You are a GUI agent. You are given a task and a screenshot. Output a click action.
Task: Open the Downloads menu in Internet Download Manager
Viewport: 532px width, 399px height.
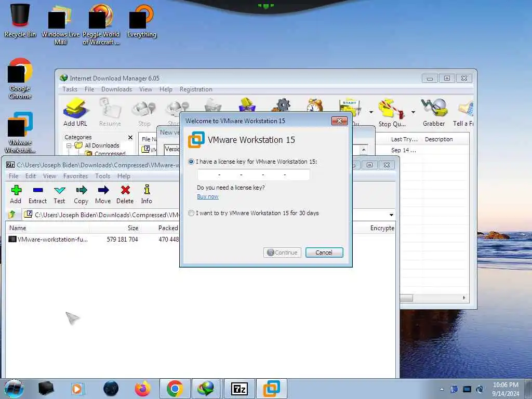tap(116, 89)
